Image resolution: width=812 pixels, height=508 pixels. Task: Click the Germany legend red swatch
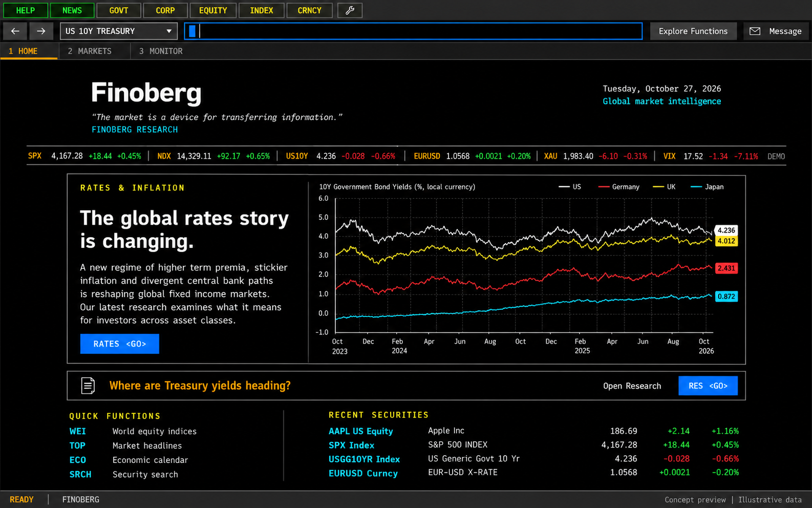point(604,187)
